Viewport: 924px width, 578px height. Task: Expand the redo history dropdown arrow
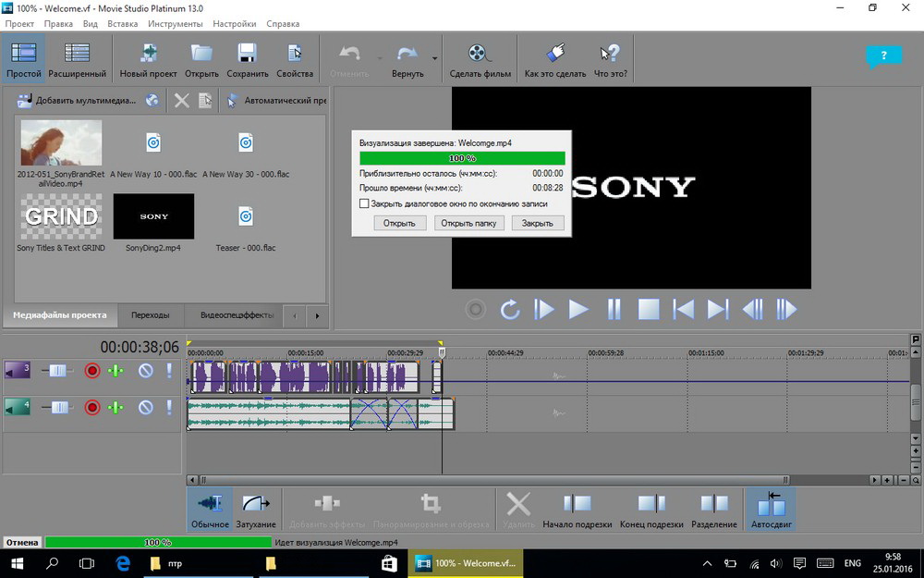click(x=435, y=58)
